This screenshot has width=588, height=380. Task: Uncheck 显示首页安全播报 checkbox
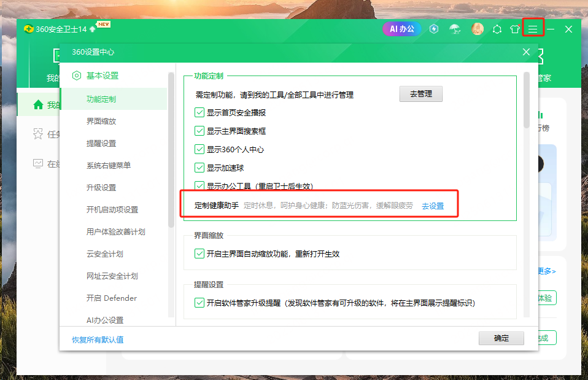pos(199,113)
